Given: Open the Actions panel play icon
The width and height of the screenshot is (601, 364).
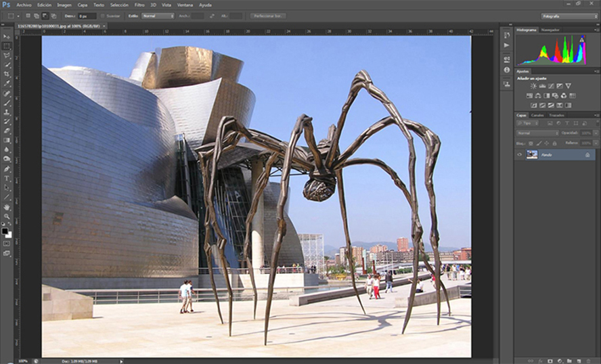Looking at the screenshot, I should click(507, 45).
